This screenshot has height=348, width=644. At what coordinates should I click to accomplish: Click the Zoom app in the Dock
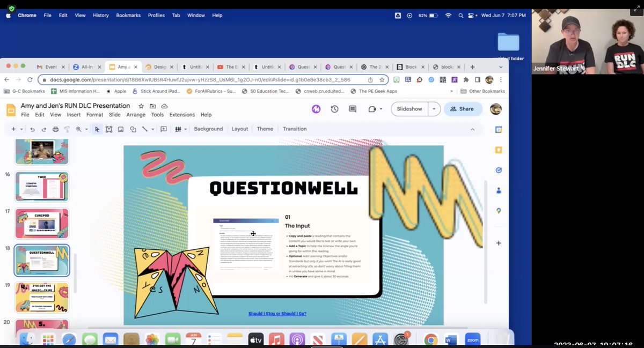tap(473, 339)
